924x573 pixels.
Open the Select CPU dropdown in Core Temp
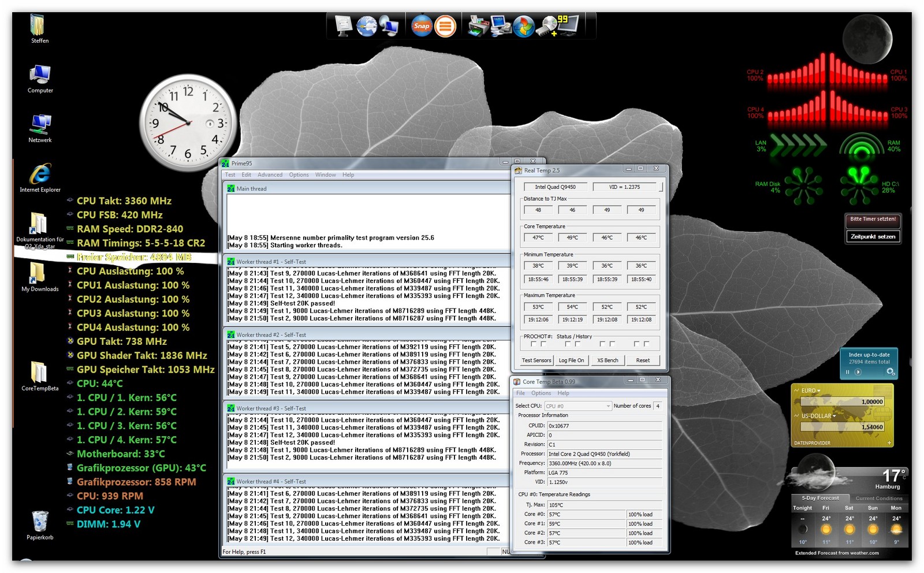tap(577, 406)
